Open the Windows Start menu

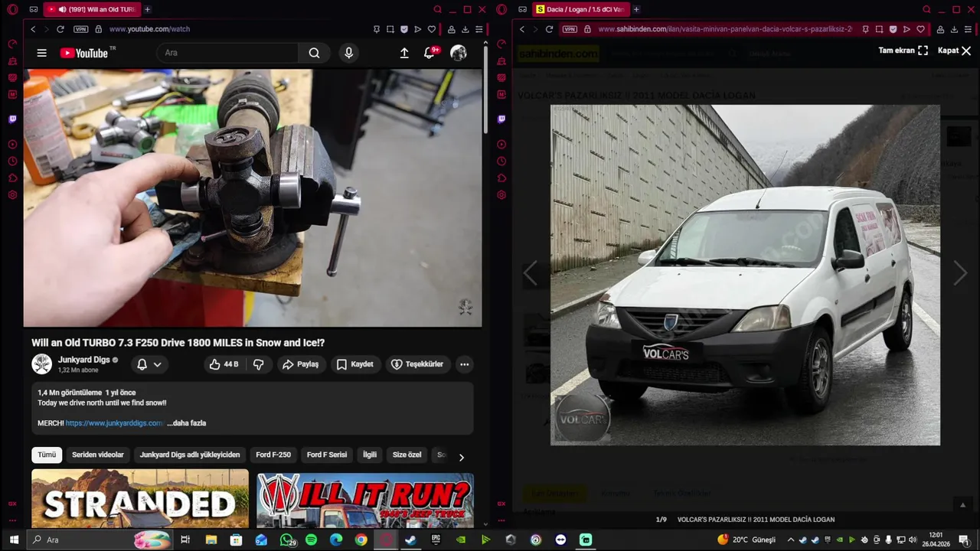(14, 540)
